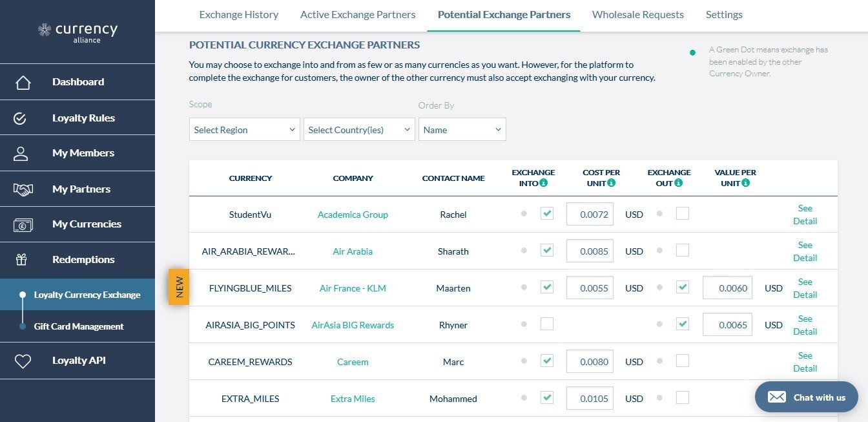868x422 pixels.
Task: Click the My Members person icon
Action: pyautogui.click(x=21, y=153)
